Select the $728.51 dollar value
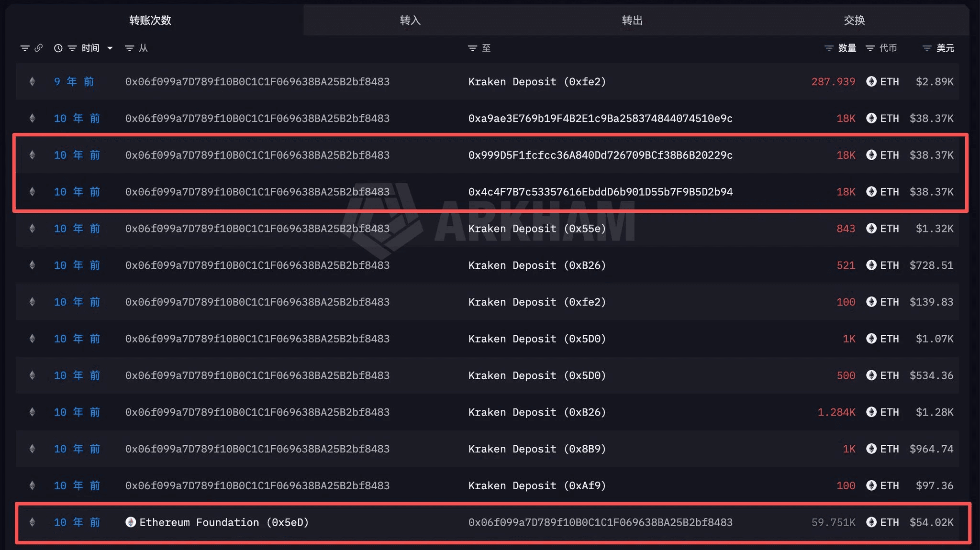The height and width of the screenshot is (550, 980). click(931, 265)
